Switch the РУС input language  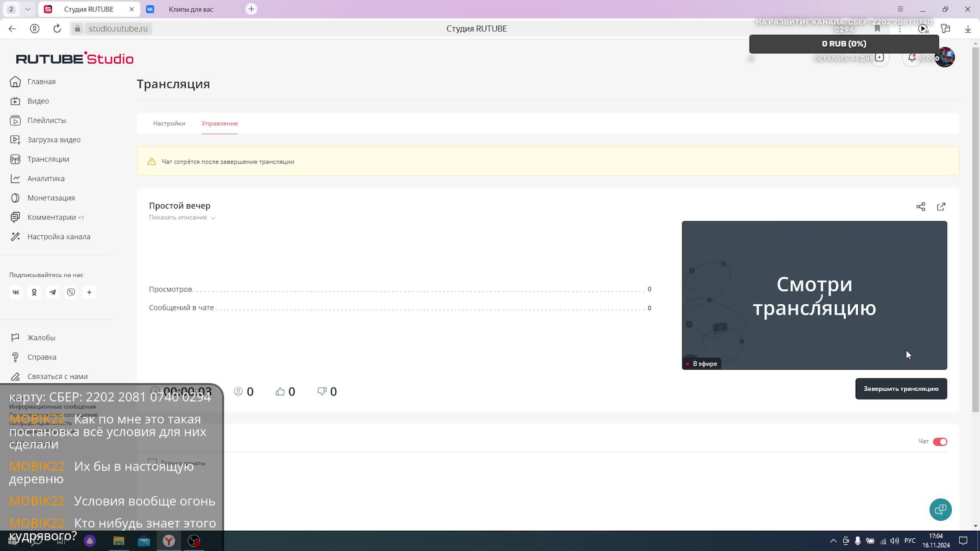pos(910,541)
